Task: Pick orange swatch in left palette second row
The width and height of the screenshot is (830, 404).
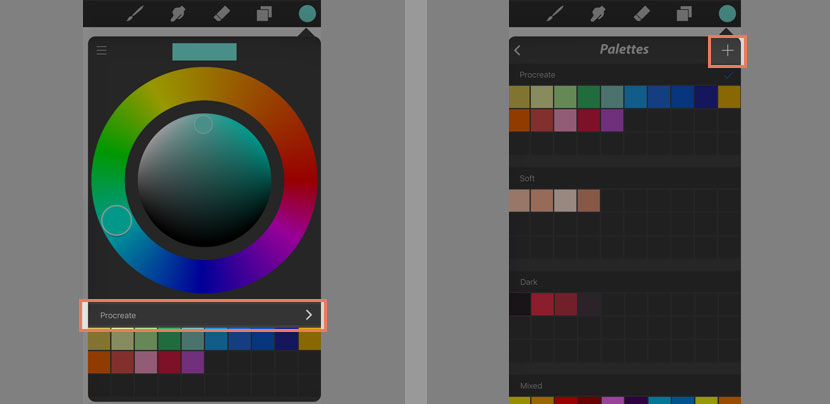Action: pyautogui.click(x=99, y=362)
